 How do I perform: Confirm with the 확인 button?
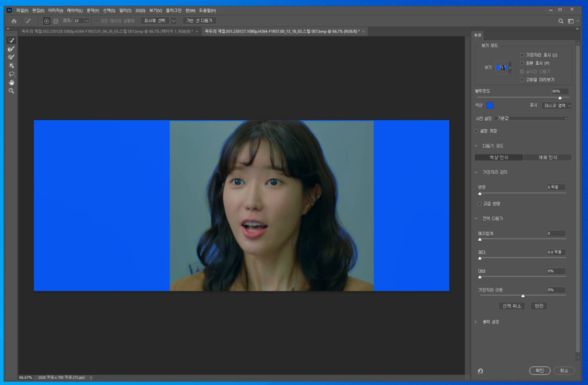point(540,371)
